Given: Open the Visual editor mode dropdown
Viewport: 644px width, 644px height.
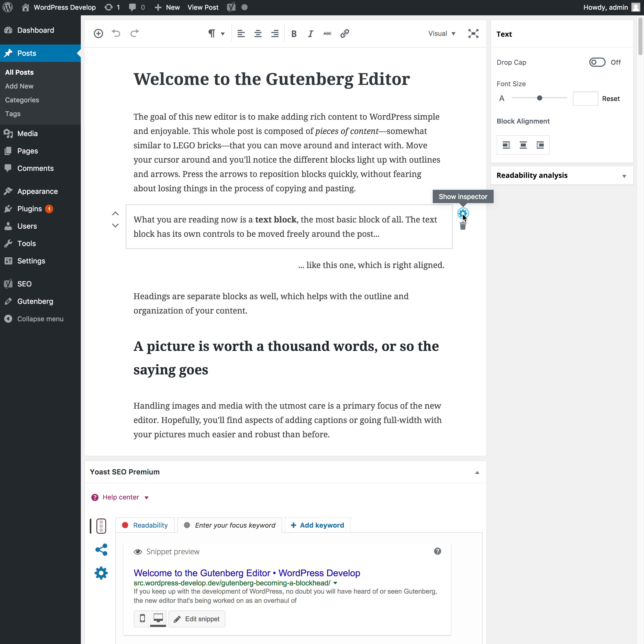Looking at the screenshot, I should pos(442,34).
